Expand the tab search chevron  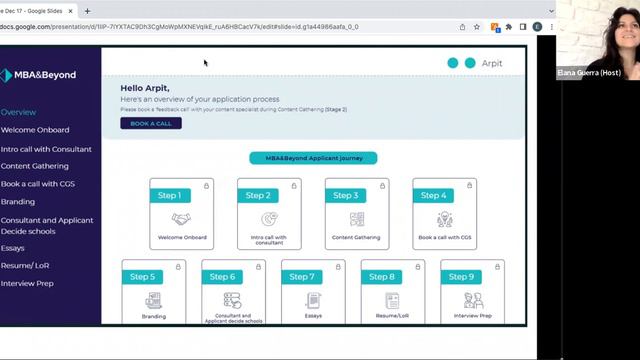(551, 11)
